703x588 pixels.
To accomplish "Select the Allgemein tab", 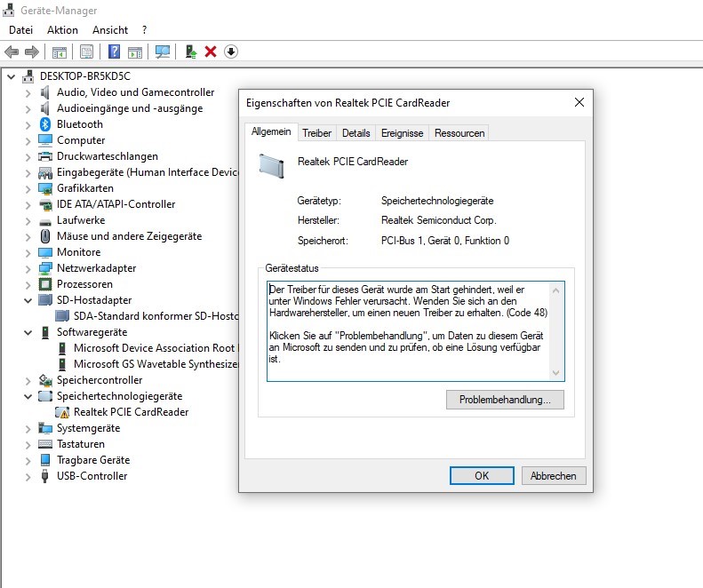I will (271, 131).
